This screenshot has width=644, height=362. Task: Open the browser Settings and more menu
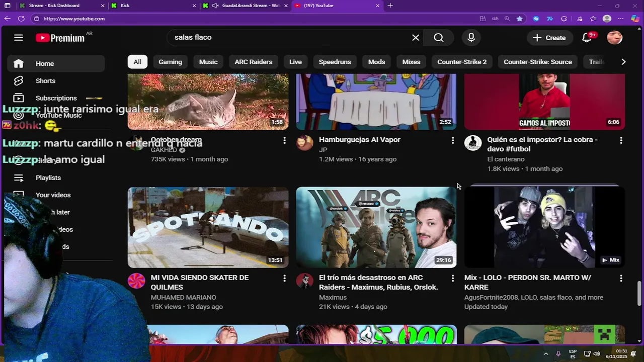[621, 19]
